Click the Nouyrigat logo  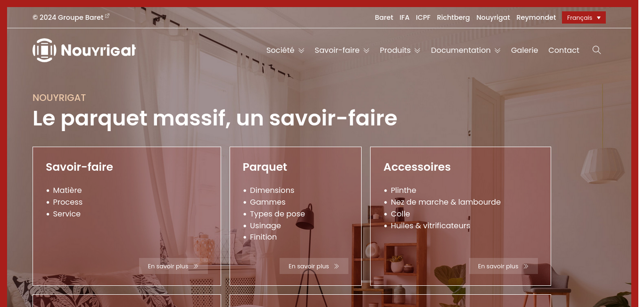click(84, 50)
